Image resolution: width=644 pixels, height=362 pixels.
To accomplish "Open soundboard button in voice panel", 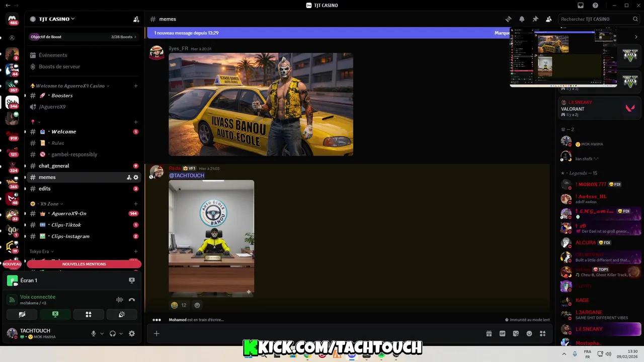I will pos(122,314).
